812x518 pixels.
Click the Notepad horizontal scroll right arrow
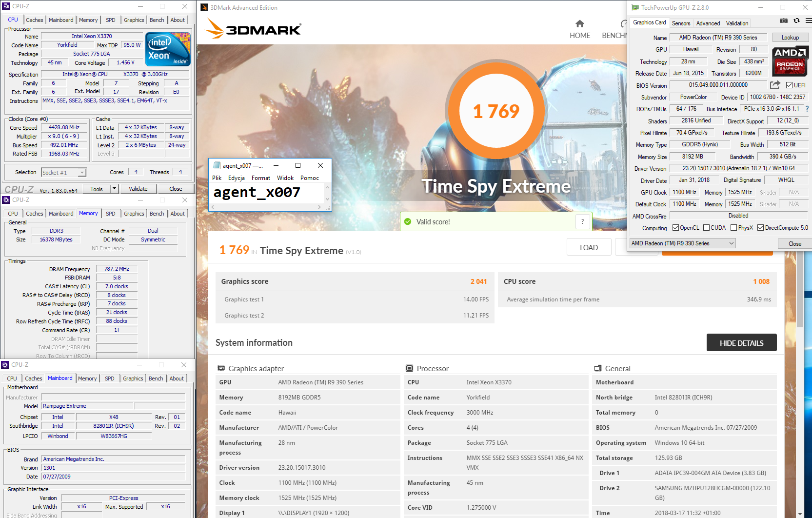pyautogui.click(x=319, y=207)
